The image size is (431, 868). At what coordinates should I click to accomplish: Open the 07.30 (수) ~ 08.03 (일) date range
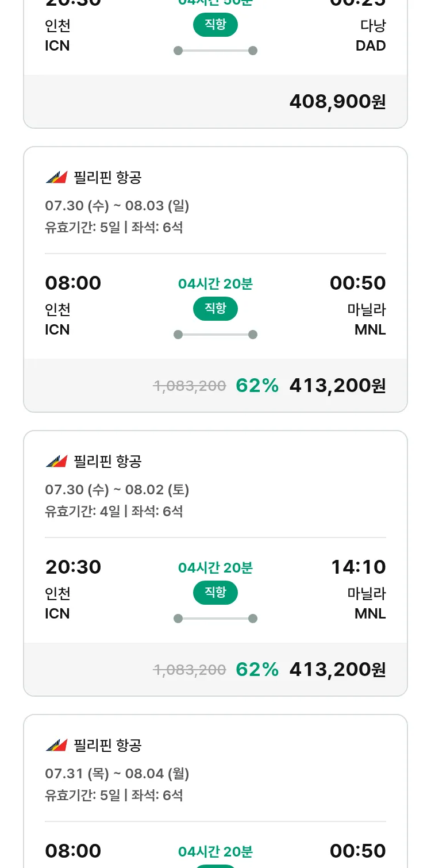[117, 206]
